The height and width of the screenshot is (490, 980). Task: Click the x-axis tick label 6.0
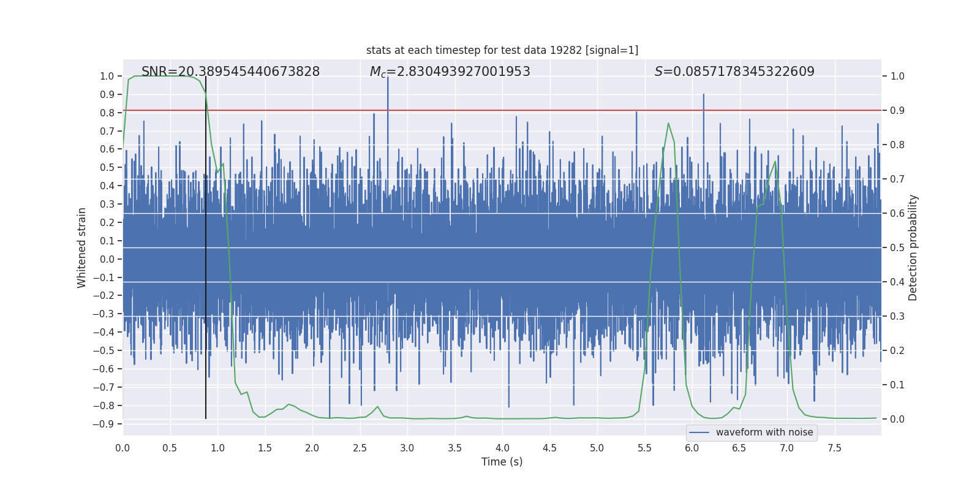click(x=692, y=448)
